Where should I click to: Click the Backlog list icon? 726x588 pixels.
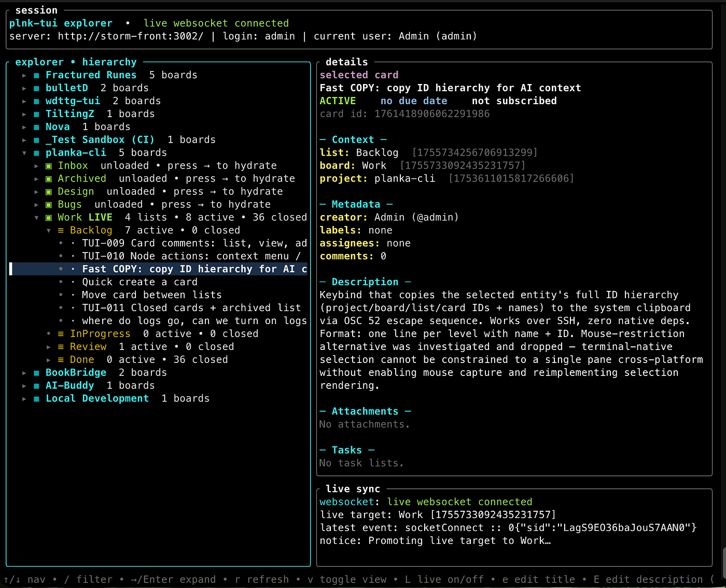[61, 231]
